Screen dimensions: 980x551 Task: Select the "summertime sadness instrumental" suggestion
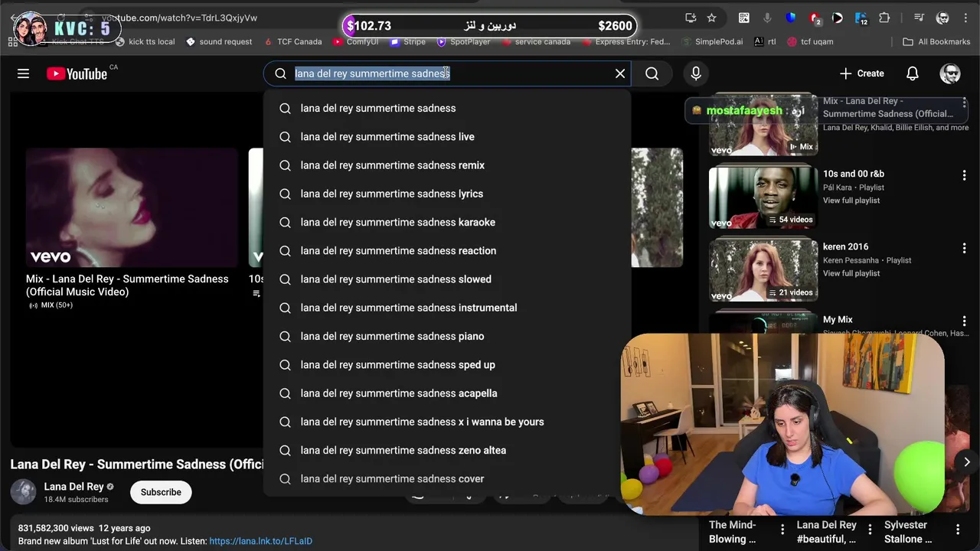[x=447, y=308]
